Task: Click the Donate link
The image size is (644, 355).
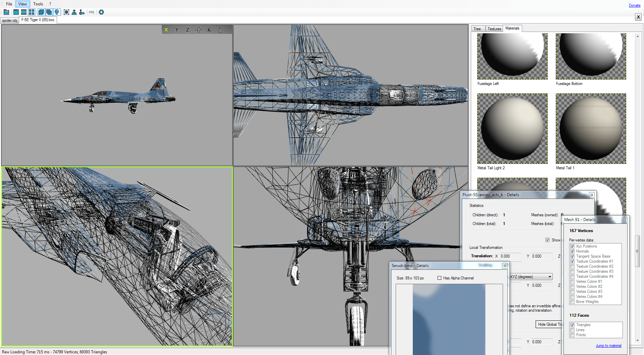Action: click(x=634, y=5)
